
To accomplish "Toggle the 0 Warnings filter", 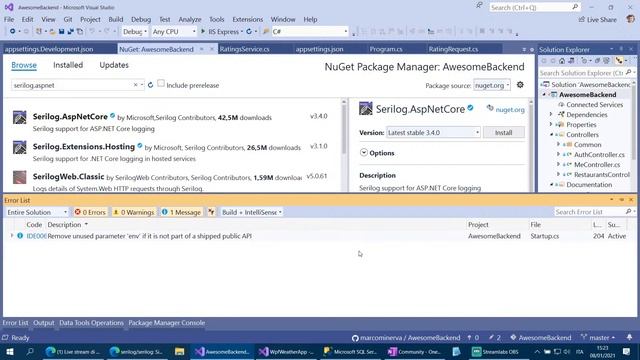I will click(x=133, y=212).
